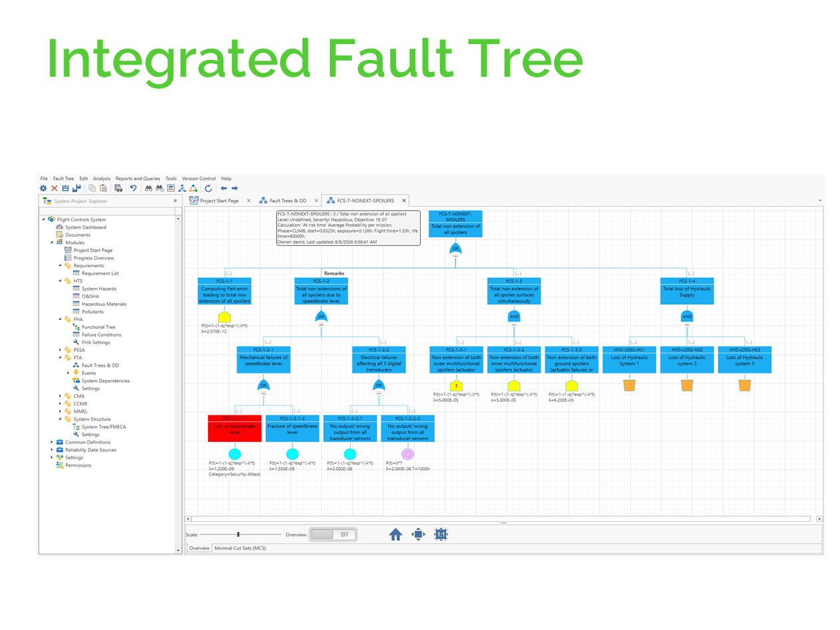Pin the System Project Explorer panel

tap(175, 201)
